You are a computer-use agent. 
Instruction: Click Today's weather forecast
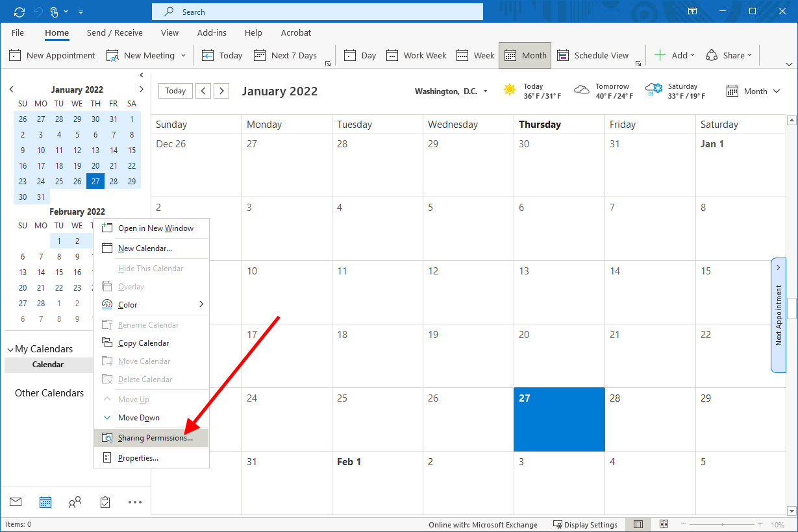point(532,91)
